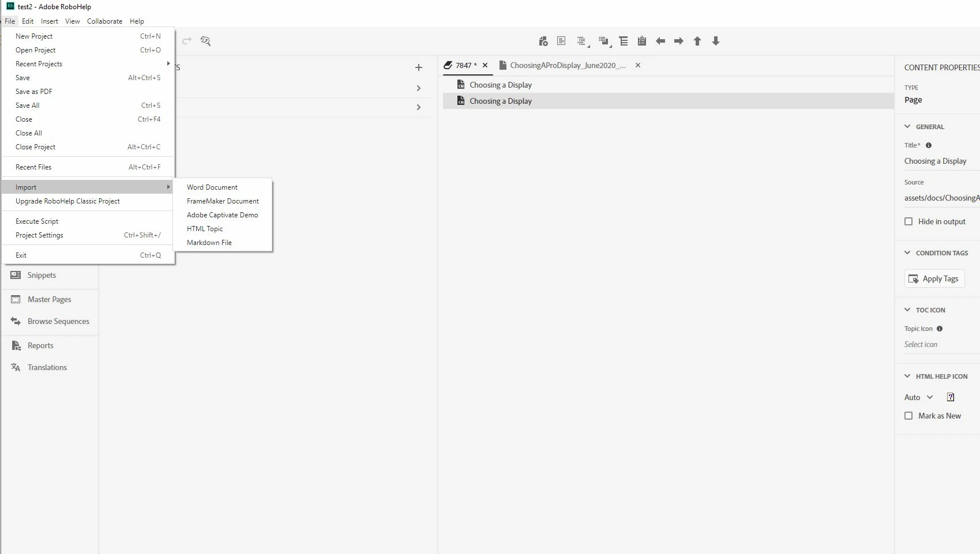Click the Browse Sequences sidebar icon
980x554 pixels.
tap(16, 321)
